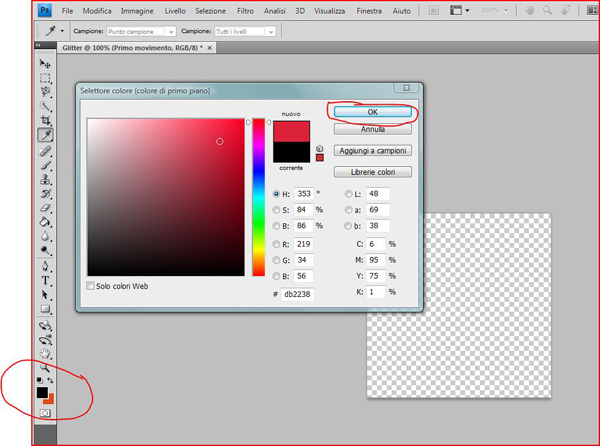The height and width of the screenshot is (446, 600).
Task: Select the Lab a radio button
Action: tap(348, 210)
